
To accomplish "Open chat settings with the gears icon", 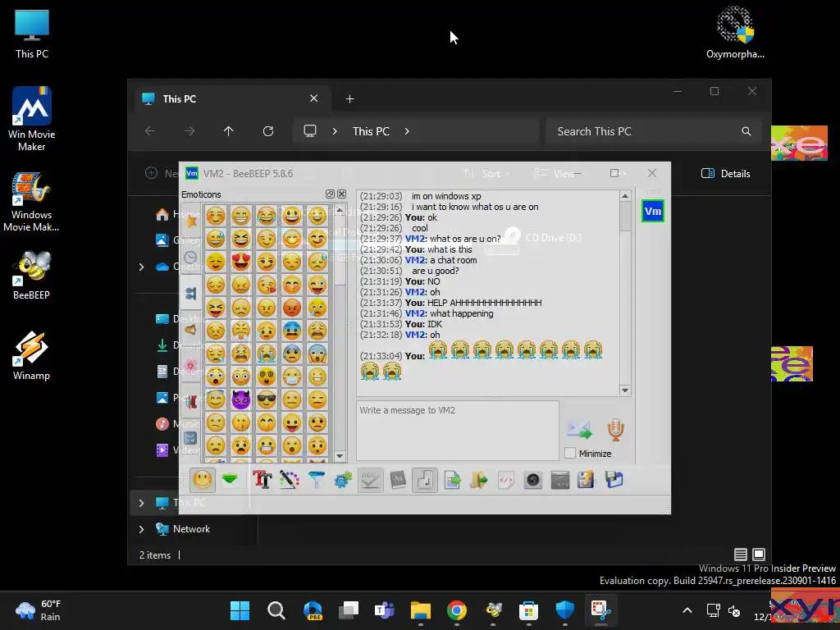I will tap(344, 479).
